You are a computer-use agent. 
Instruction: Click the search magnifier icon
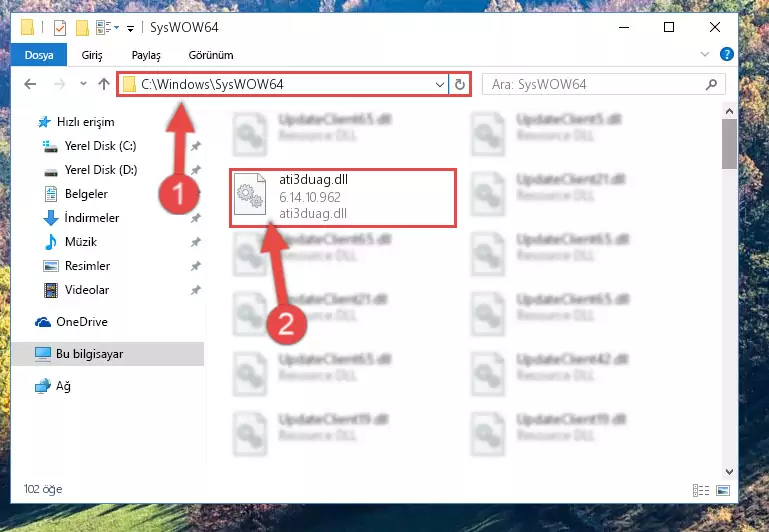tap(711, 85)
